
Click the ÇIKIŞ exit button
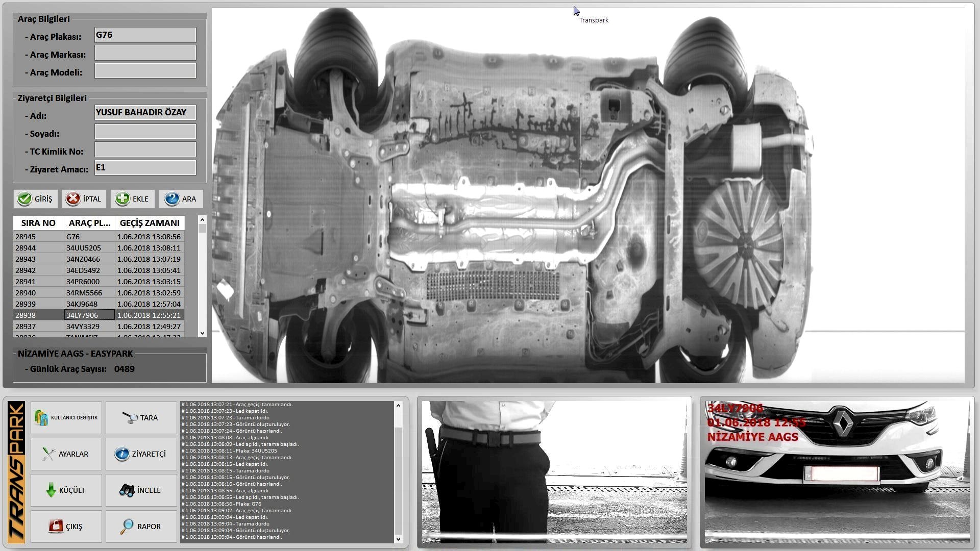tap(66, 527)
